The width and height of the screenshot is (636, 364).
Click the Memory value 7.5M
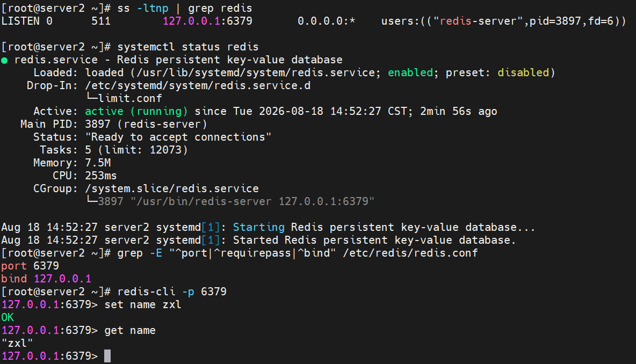point(98,163)
